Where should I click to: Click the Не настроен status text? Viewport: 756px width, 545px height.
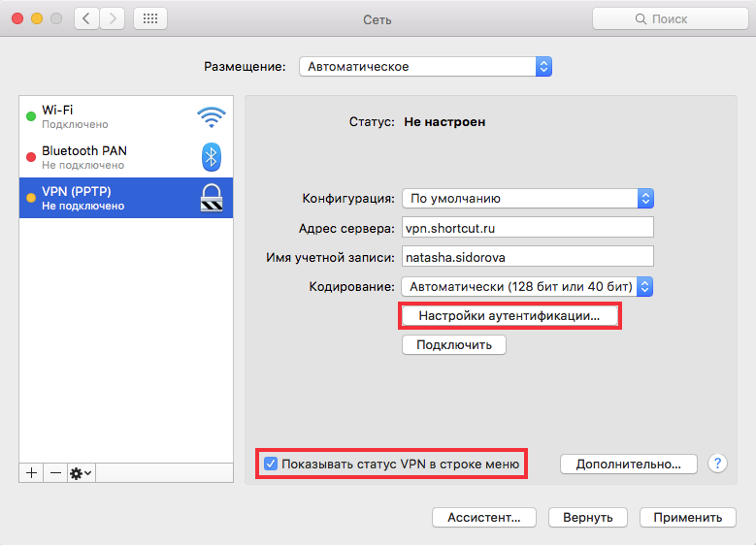click(444, 122)
